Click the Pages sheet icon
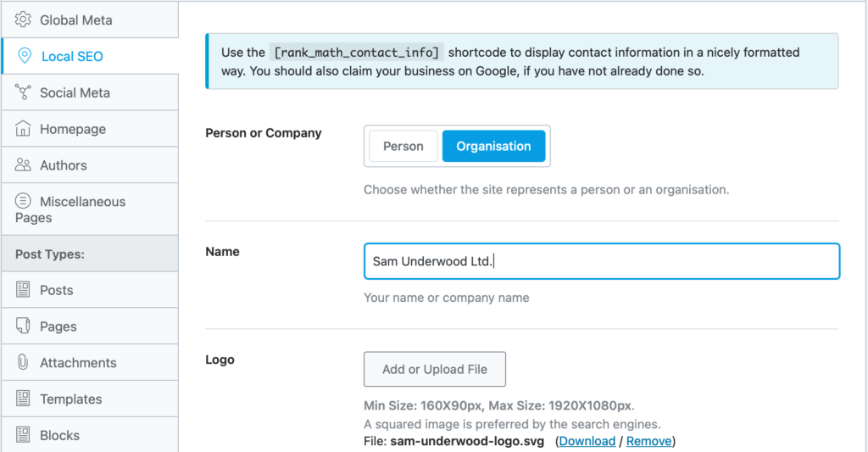The width and height of the screenshot is (868, 452). click(23, 326)
